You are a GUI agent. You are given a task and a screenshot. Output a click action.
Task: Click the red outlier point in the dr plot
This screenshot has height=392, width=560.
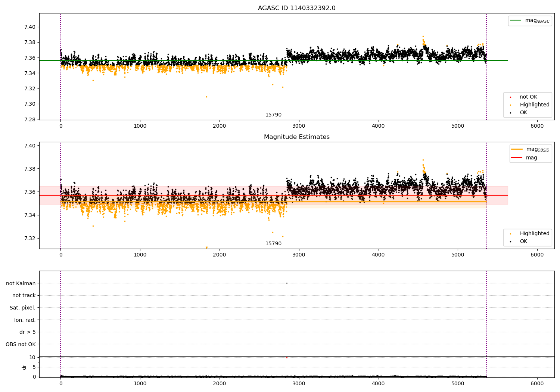click(x=287, y=358)
